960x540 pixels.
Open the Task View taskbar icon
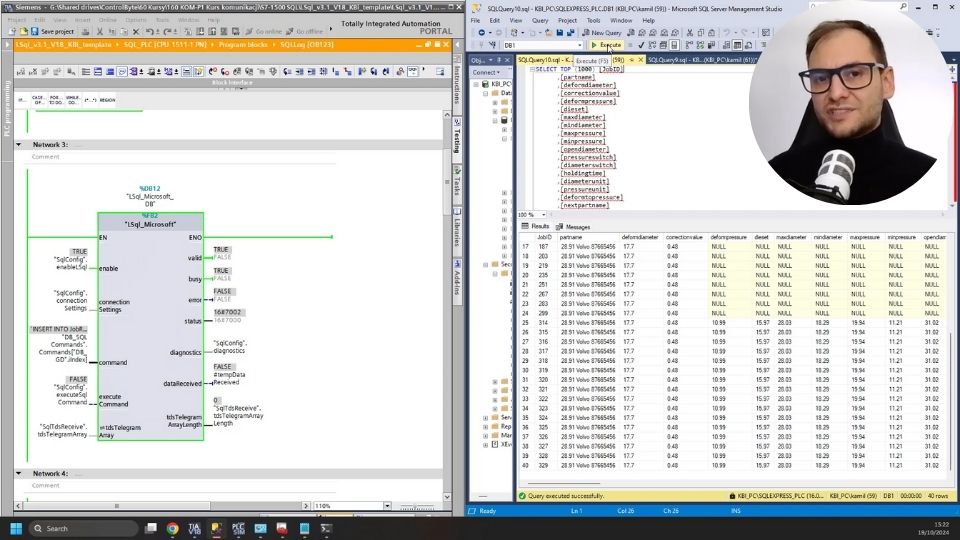click(x=151, y=528)
